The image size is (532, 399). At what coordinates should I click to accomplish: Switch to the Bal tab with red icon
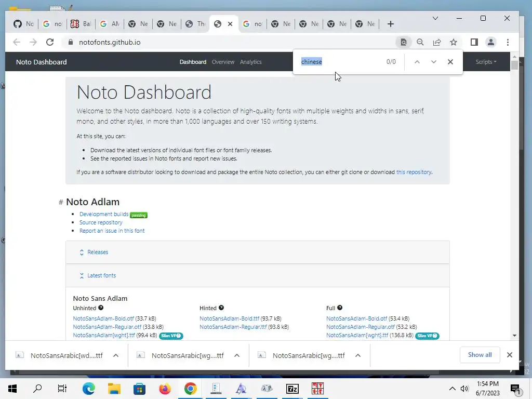(x=81, y=24)
